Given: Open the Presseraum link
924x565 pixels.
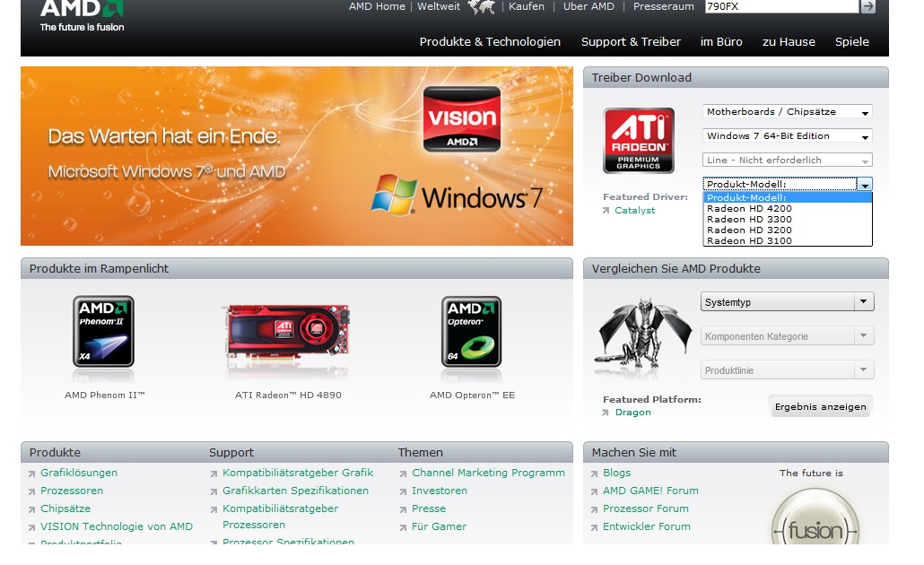Looking at the screenshot, I should [663, 6].
